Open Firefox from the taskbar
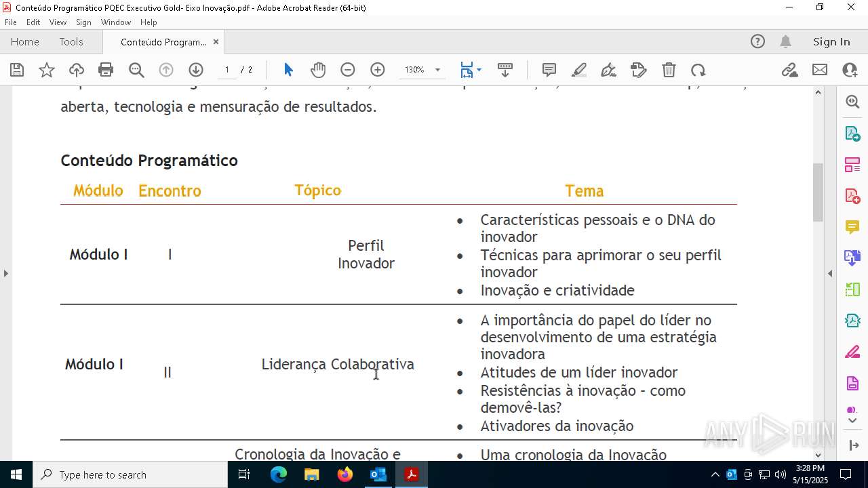This screenshot has width=868, height=488. click(345, 474)
